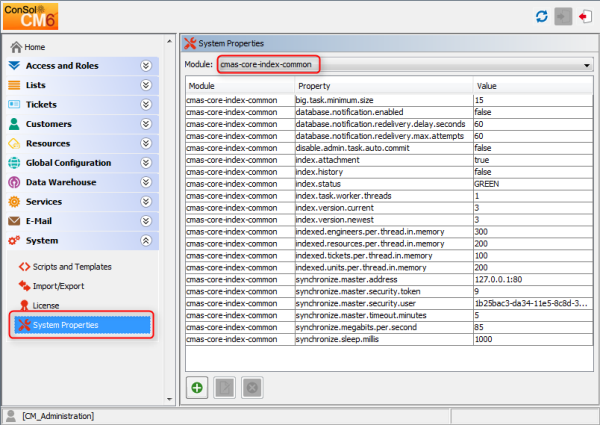The image size is (600, 425).
Task: Click the Access and Roles funnel icon
Action: (x=14, y=66)
